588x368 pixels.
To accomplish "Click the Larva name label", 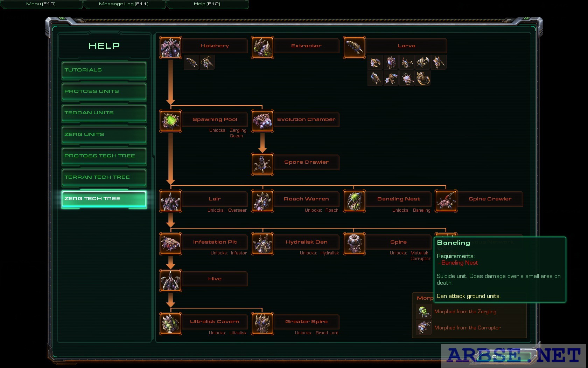I will 406,46.
